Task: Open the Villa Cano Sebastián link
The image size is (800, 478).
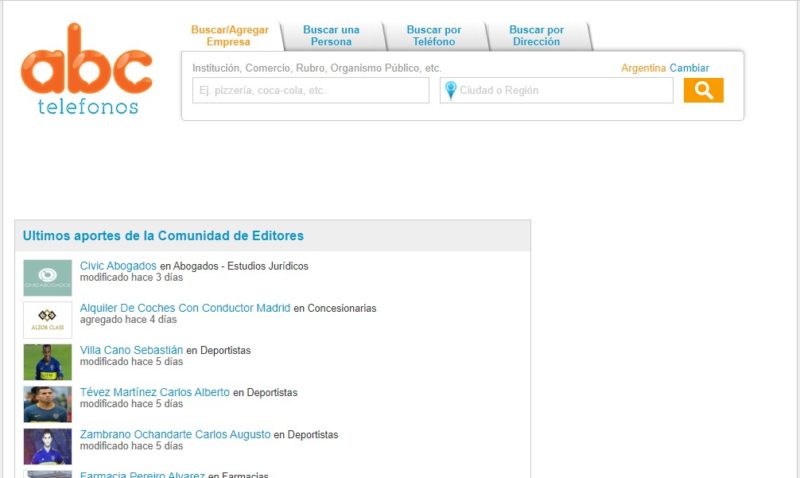Action: [131, 350]
